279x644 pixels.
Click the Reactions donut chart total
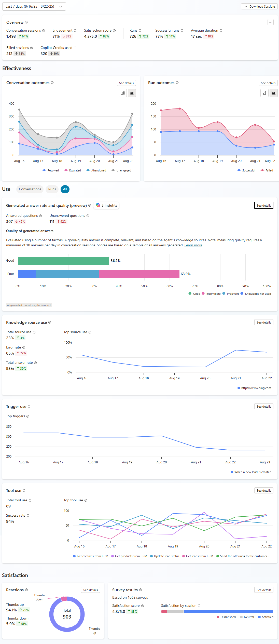67,614
